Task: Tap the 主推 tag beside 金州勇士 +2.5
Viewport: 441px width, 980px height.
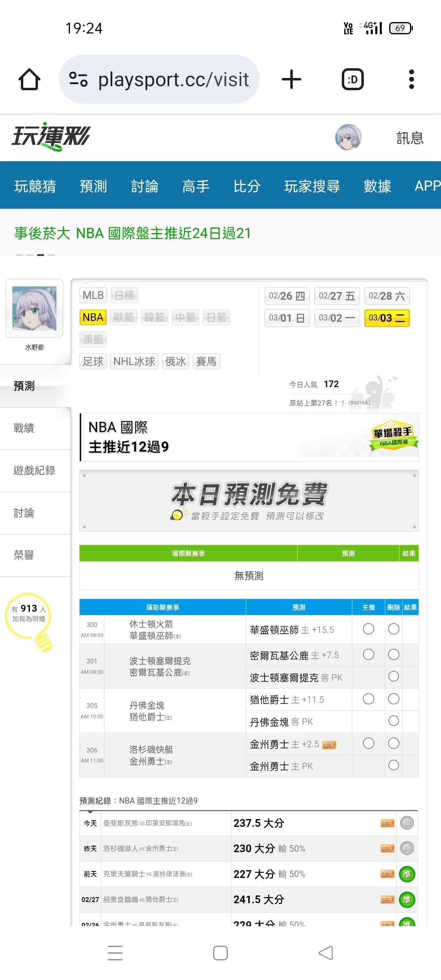Action: point(329,745)
